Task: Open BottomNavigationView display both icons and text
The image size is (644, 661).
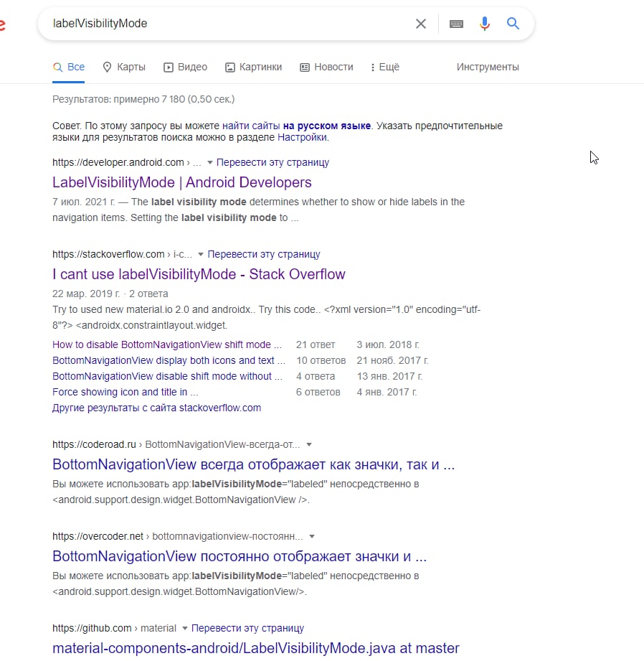Action: (x=169, y=360)
